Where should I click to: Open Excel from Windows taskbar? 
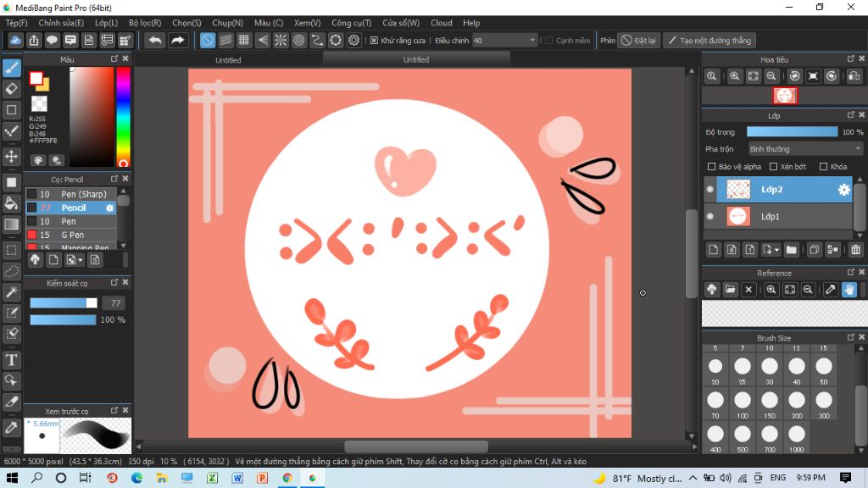click(x=212, y=478)
